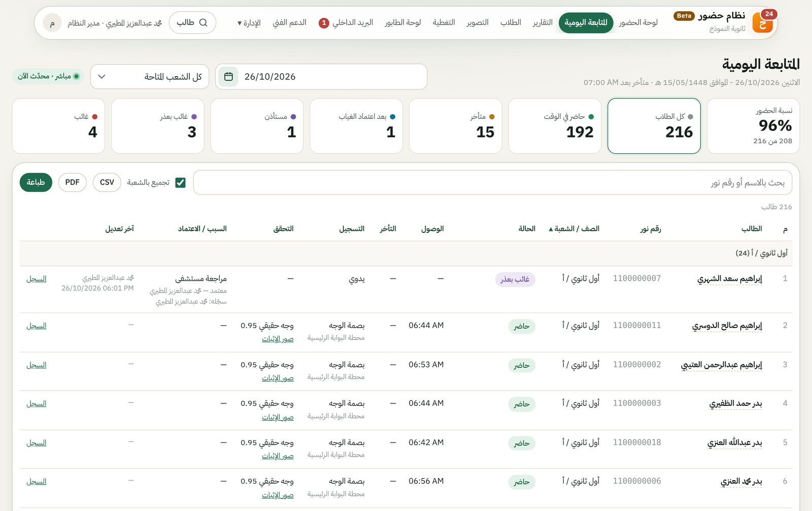Export table as CSV
The image size is (812, 511).
(107, 182)
